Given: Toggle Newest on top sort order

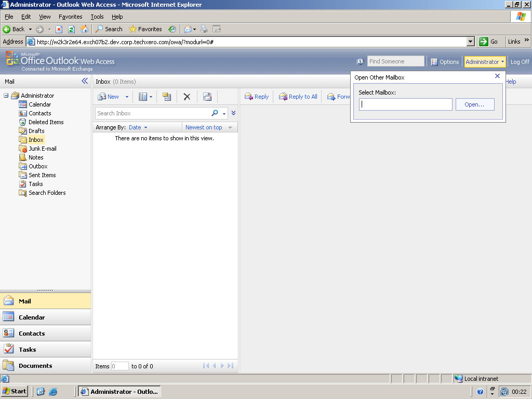Looking at the screenshot, I should click(x=204, y=127).
